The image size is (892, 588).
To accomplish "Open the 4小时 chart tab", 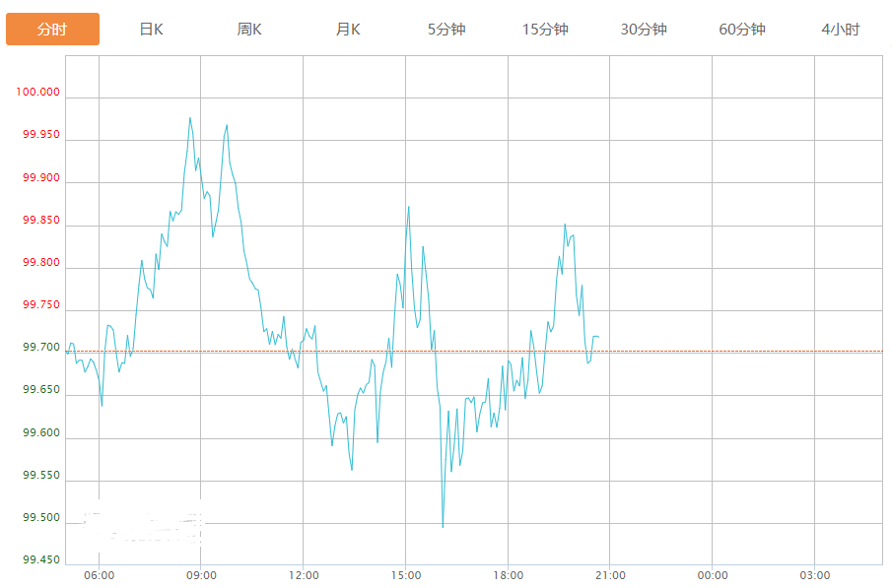I will coord(840,30).
